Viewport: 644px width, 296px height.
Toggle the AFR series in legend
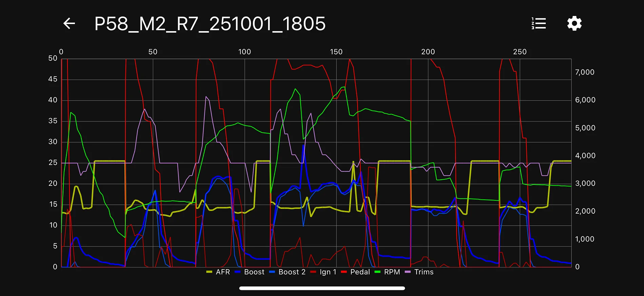coord(218,272)
